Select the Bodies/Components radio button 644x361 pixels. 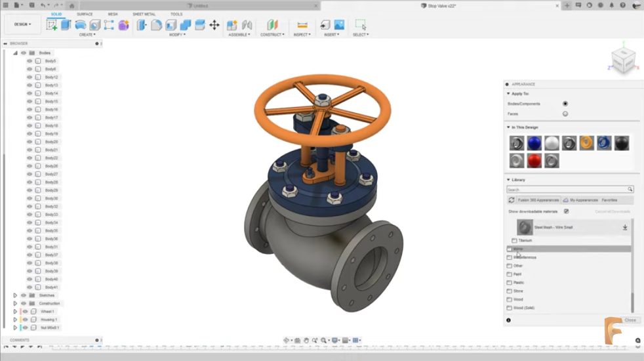(x=565, y=104)
